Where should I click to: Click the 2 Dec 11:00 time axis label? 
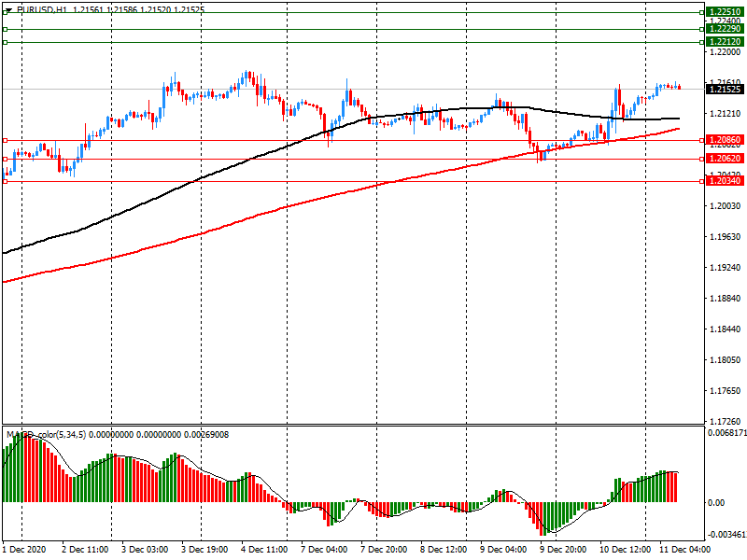(85, 550)
